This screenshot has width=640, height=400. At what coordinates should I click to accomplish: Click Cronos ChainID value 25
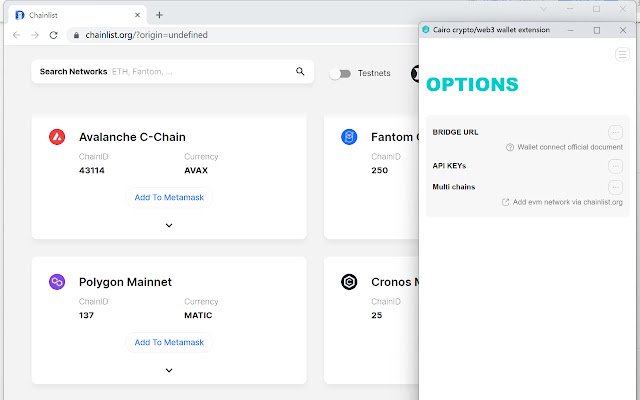[x=376, y=315]
